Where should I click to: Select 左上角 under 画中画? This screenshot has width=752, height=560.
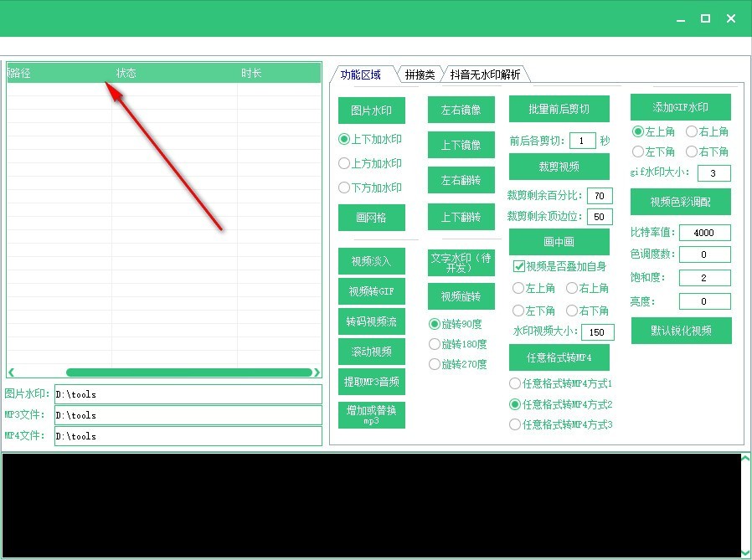533,288
